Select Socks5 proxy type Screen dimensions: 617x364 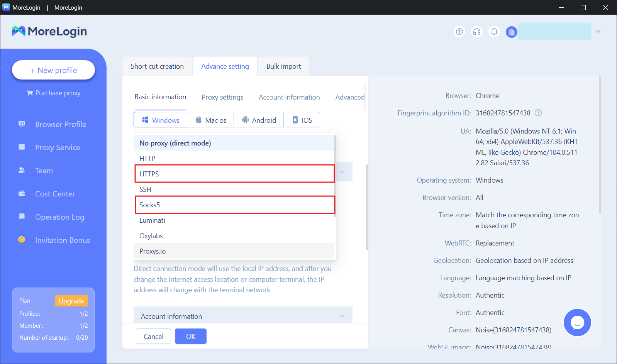(x=234, y=205)
